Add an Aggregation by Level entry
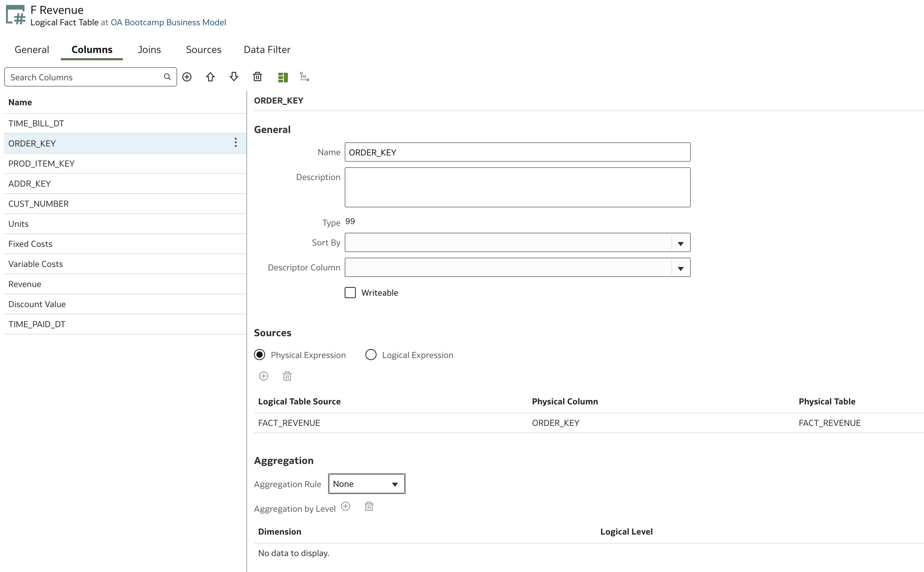Viewport: 924px width, 572px height. [x=346, y=506]
